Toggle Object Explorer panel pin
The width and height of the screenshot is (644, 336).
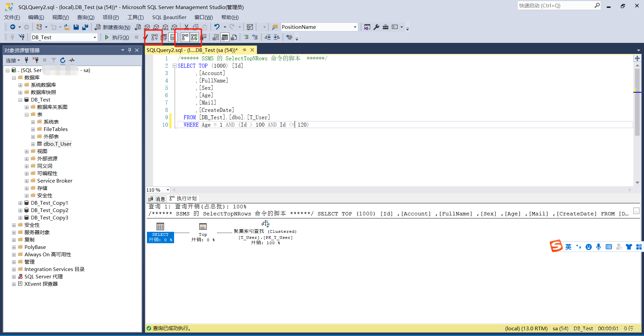click(129, 50)
